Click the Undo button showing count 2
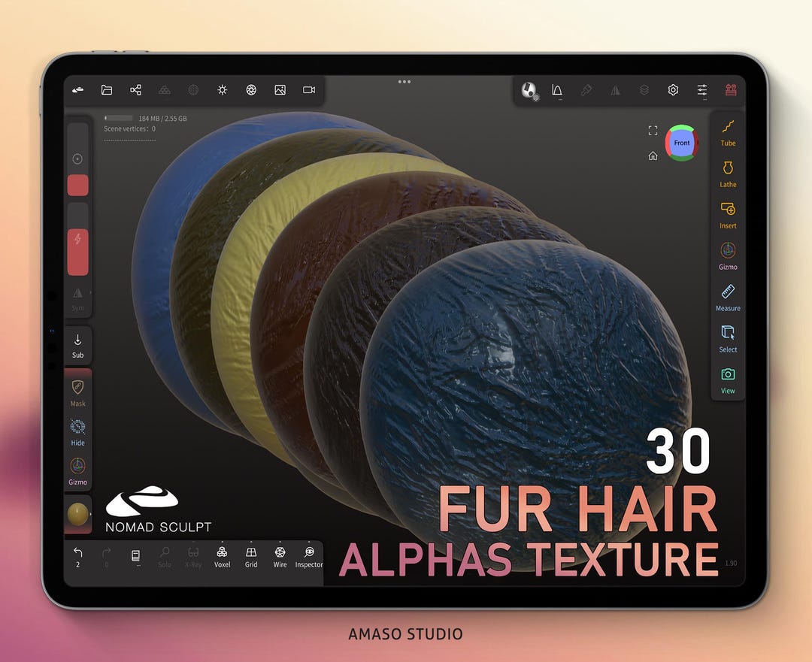812x662 pixels. [x=77, y=556]
